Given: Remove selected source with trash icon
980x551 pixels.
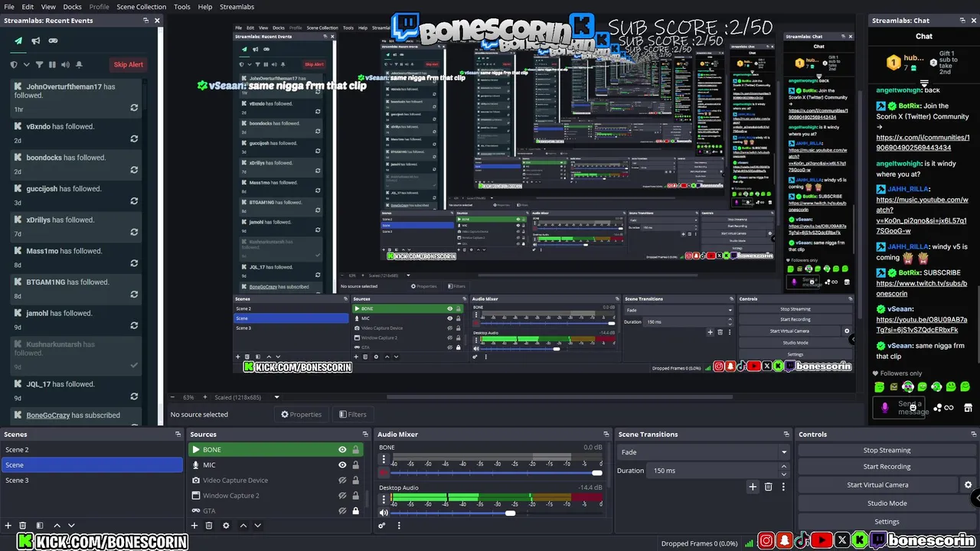Looking at the screenshot, I should tap(209, 526).
